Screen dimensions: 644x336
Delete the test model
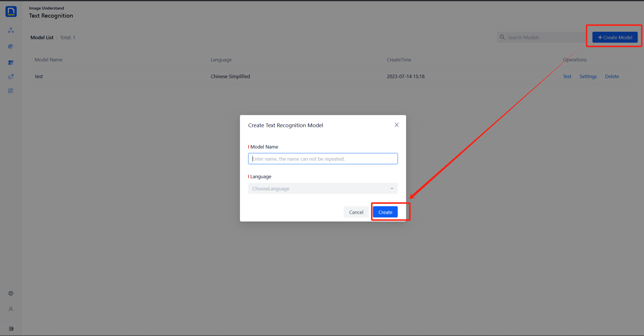tap(612, 76)
